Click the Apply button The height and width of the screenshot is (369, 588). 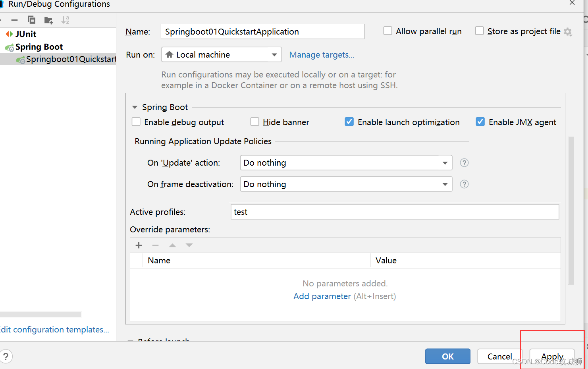552,357
